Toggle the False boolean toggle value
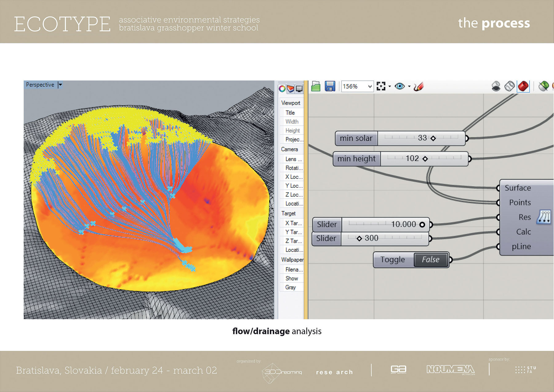The width and height of the screenshot is (554, 392). click(430, 260)
